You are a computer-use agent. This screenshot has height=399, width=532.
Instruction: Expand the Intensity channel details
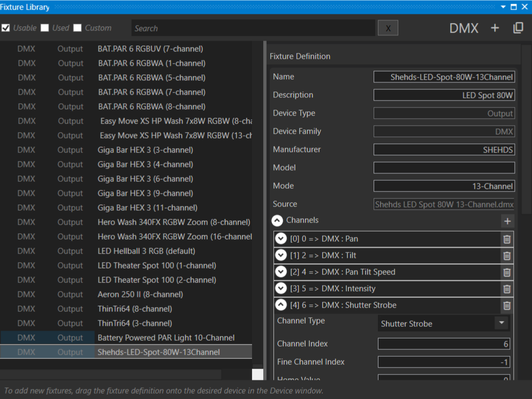click(281, 288)
